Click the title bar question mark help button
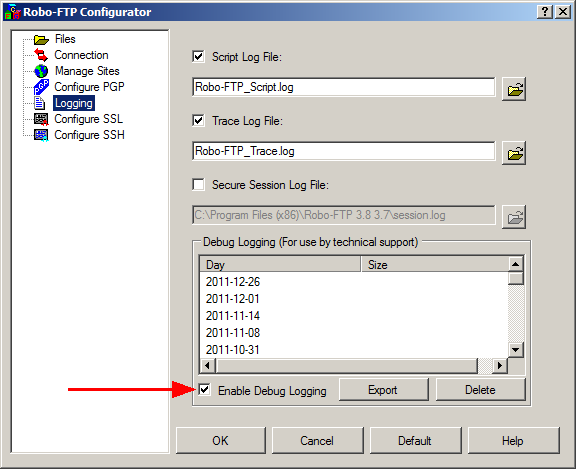 point(545,12)
